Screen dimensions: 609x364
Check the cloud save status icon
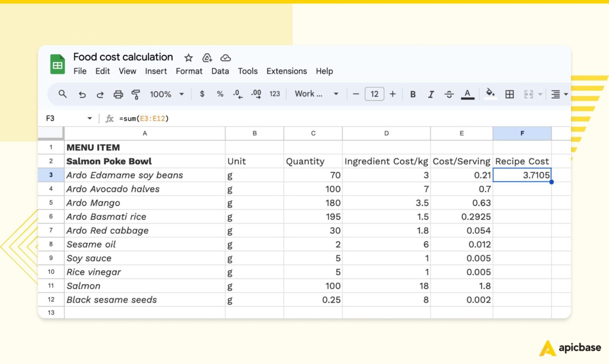click(x=226, y=58)
